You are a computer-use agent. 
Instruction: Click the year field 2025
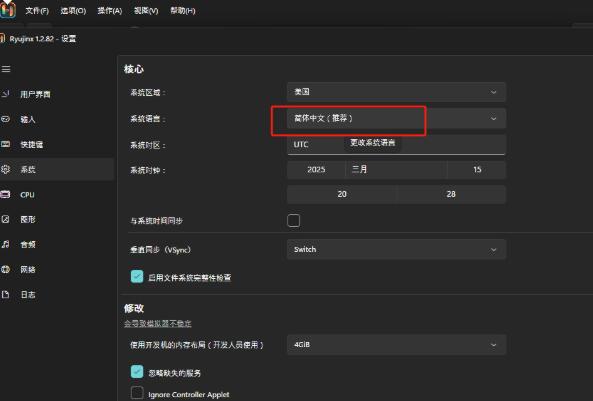(x=316, y=169)
